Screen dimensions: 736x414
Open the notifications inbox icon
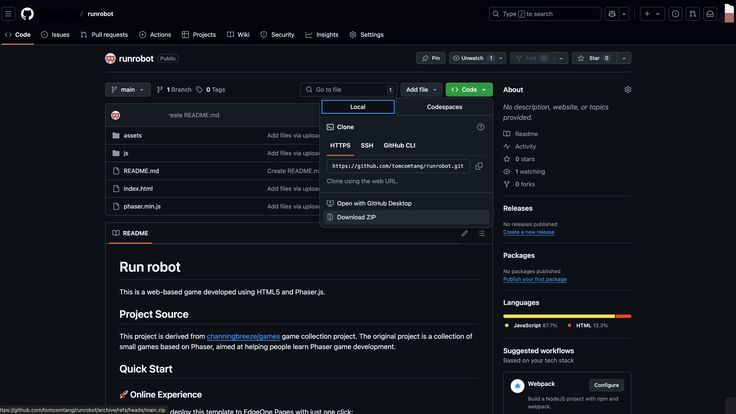(710, 14)
